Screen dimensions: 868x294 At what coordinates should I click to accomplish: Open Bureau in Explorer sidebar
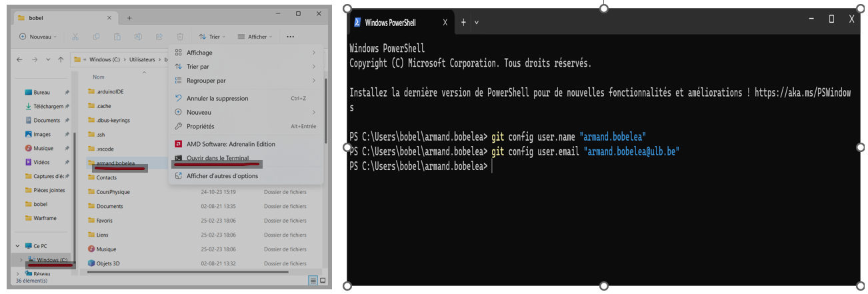pyautogui.click(x=41, y=92)
